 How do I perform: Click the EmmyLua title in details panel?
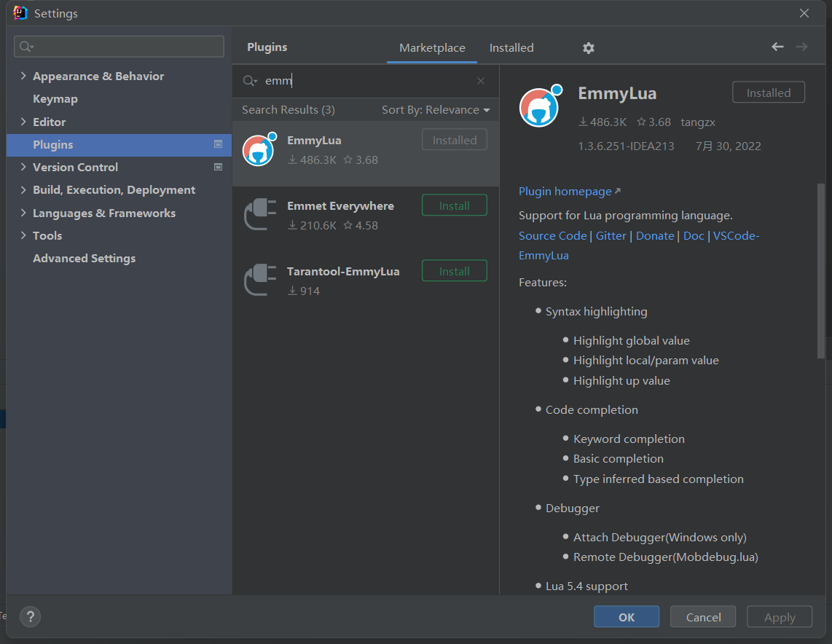[x=617, y=93]
